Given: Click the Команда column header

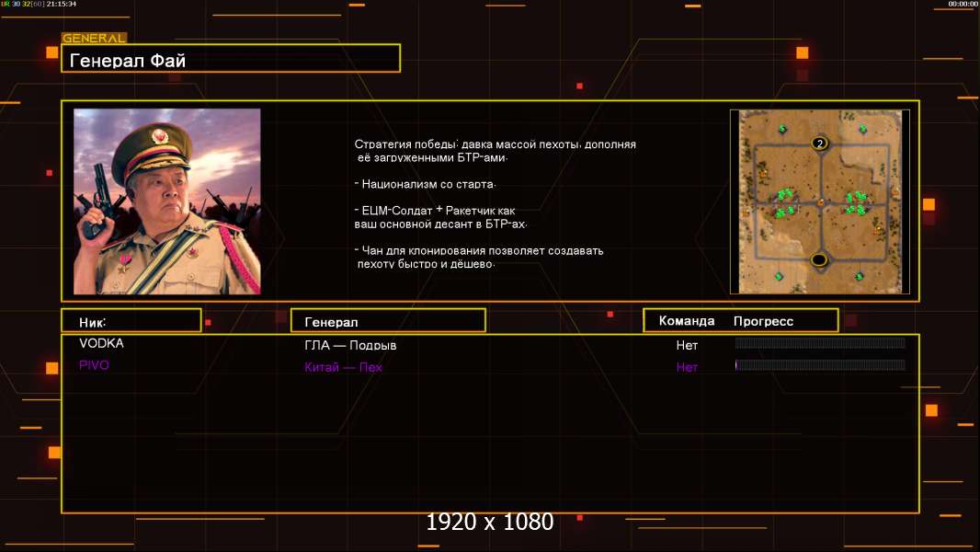Looking at the screenshot, I should tap(686, 321).
